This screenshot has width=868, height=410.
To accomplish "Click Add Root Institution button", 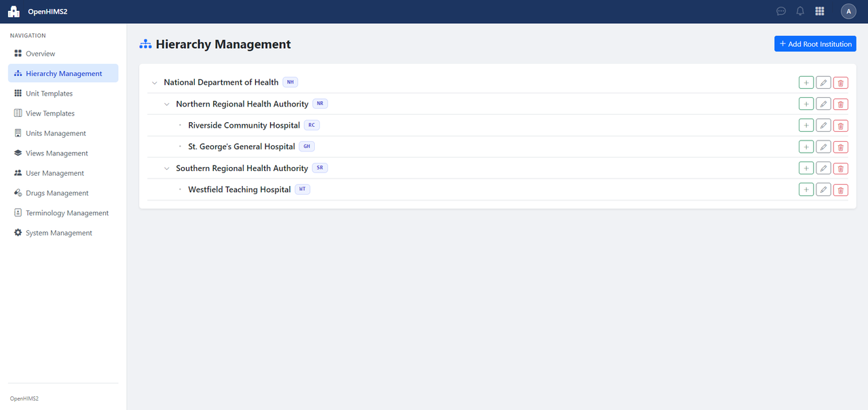I will pos(815,44).
